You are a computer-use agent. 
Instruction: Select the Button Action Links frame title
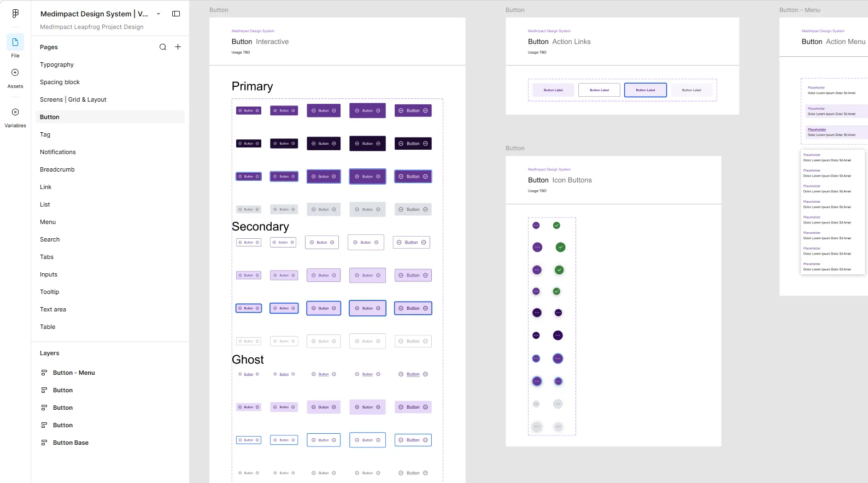559,42
